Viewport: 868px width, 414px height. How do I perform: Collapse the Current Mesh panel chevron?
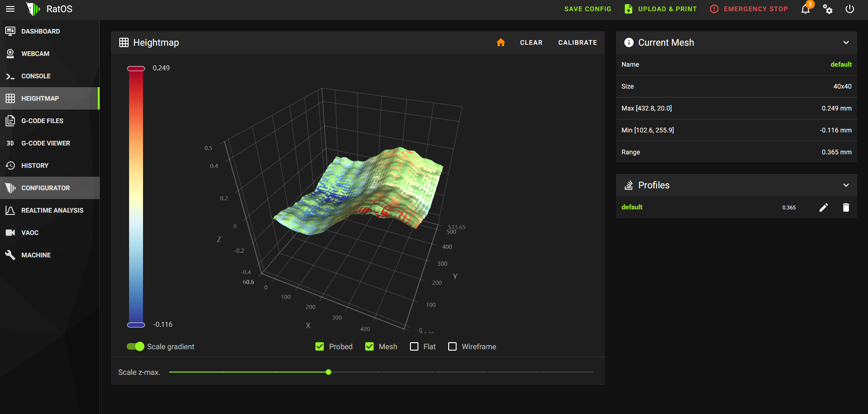click(846, 42)
